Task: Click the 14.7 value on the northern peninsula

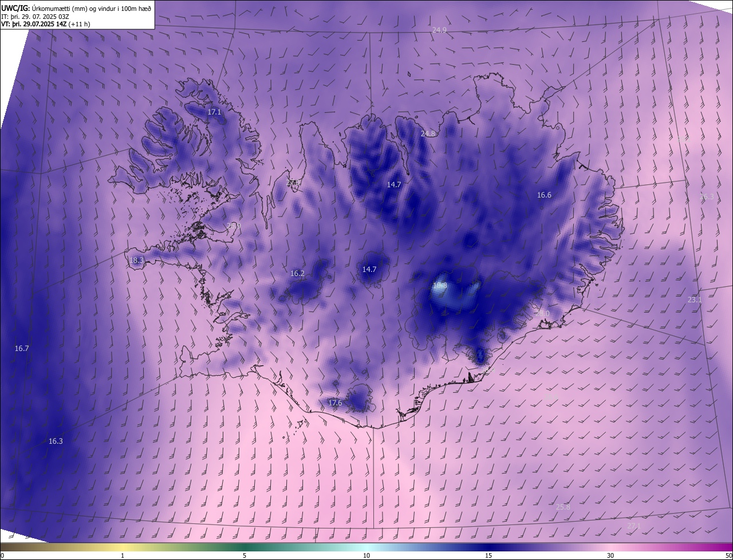Action: [394, 184]
